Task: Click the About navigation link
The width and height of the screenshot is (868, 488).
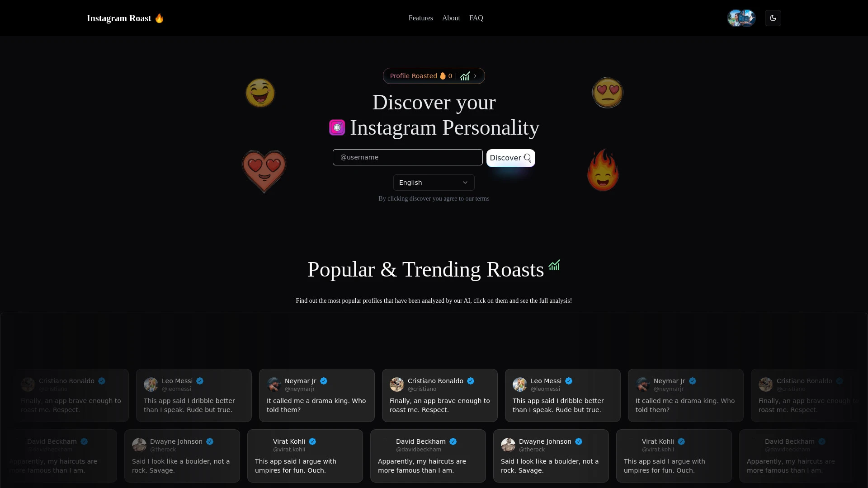Action: click(x=451, y=18)
